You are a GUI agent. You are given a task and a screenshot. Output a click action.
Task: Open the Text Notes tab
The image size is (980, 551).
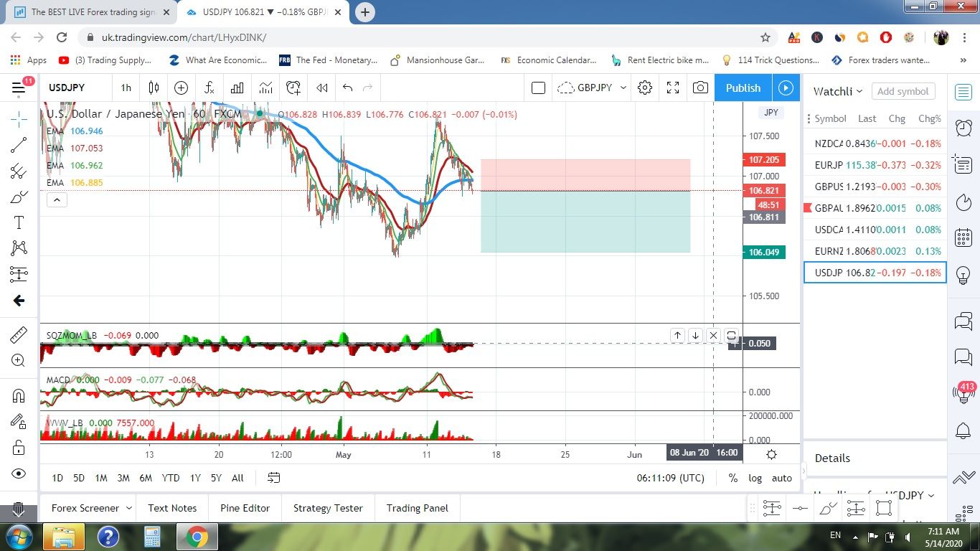(x=172, y=508)
